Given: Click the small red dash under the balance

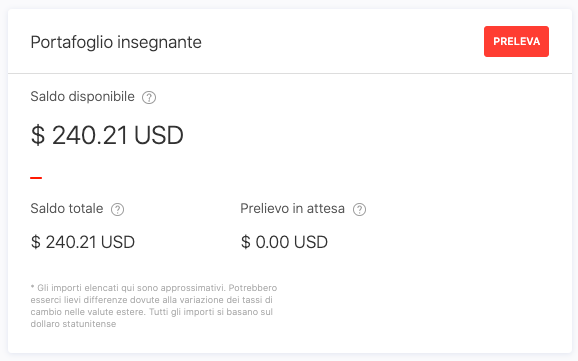Looking at the screenshot, I should (36, 178).
